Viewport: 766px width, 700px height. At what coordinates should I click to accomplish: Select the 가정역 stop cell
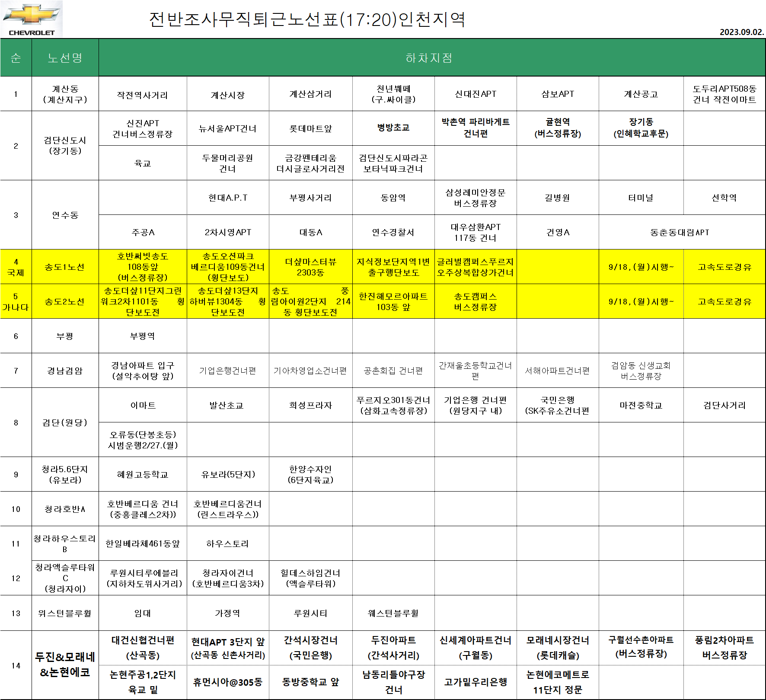click(x=228, y=613)
